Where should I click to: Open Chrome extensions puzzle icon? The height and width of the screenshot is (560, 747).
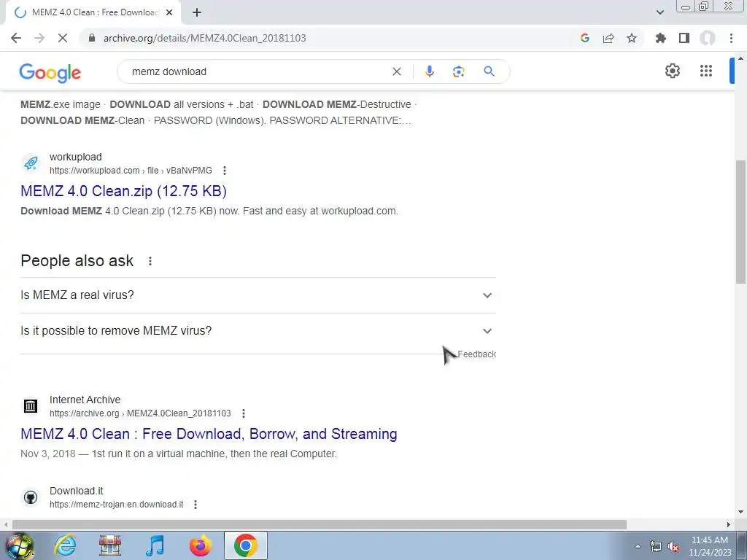[x=660, y=38]
